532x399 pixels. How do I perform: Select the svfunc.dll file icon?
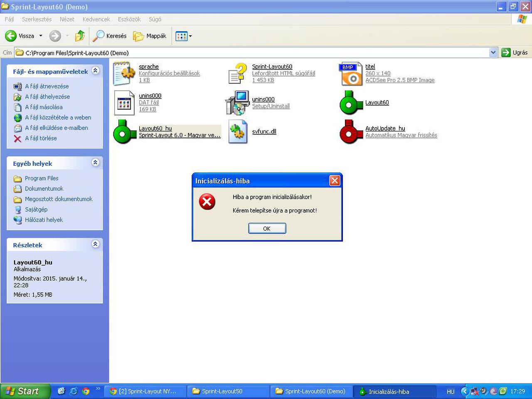pyautogui.click(x=238, y=131)
